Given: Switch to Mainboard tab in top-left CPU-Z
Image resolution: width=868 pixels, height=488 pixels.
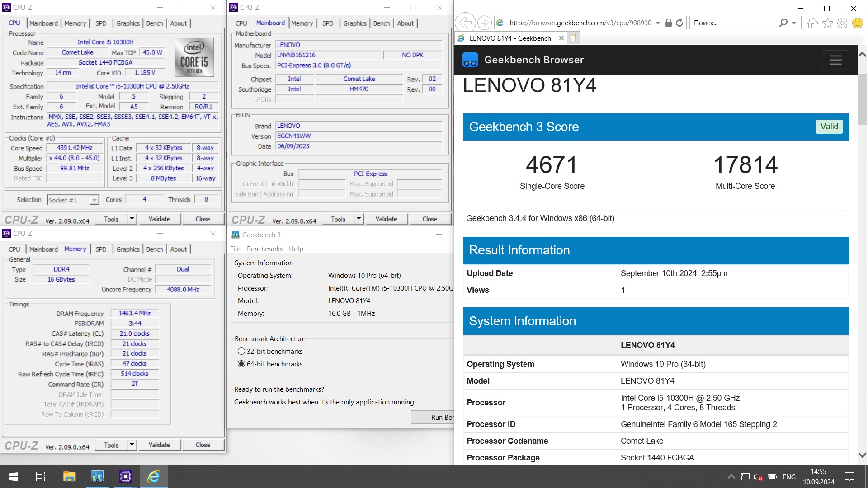Looking at the screenshot, I should coord(43,23).
